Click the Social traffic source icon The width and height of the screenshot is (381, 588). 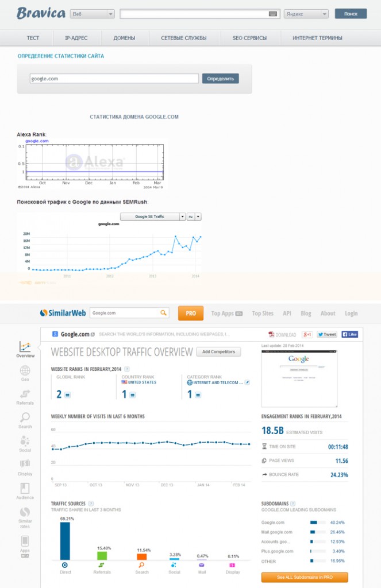coord(174,565)
